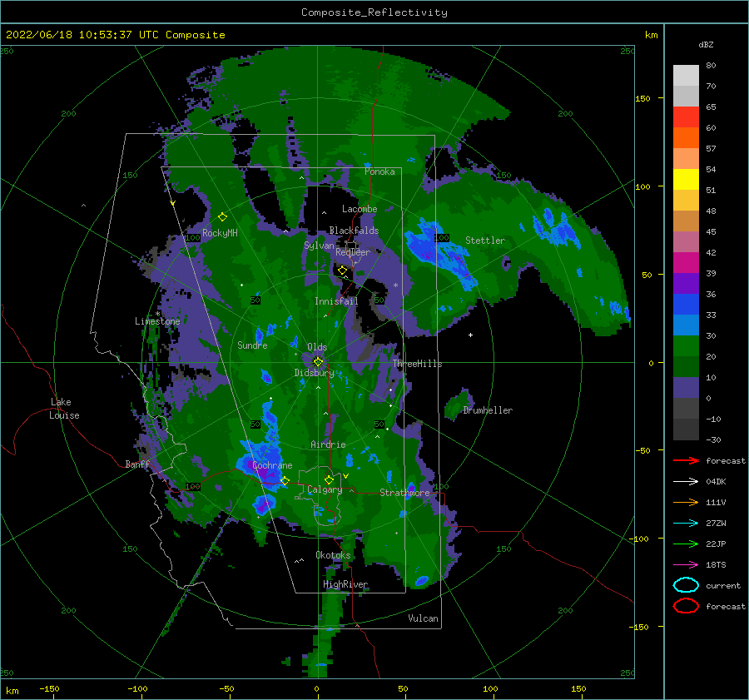Click the Calgary city label

click(x=325, y=489)
